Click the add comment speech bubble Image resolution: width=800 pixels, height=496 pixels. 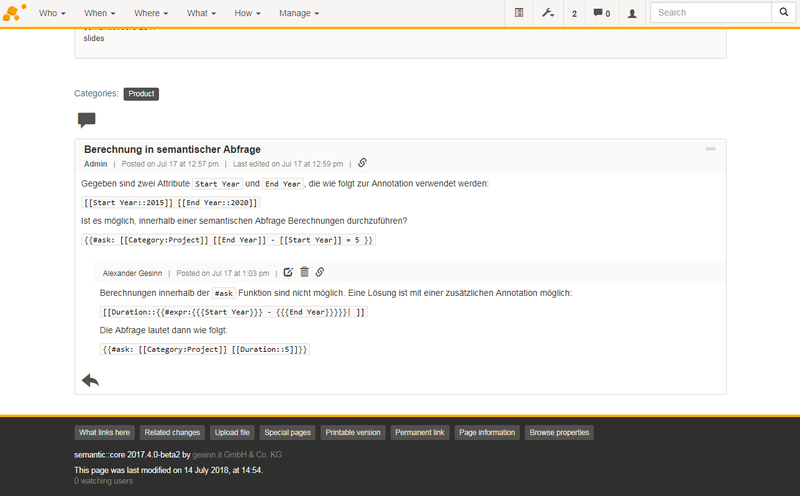click(x=87, y=120)
